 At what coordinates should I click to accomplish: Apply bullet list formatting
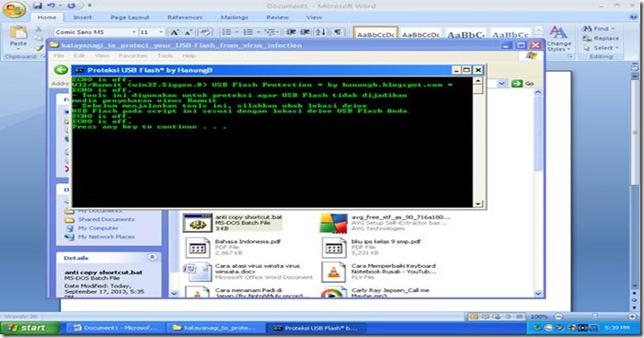pyautogui.click(x=226, y=32)
